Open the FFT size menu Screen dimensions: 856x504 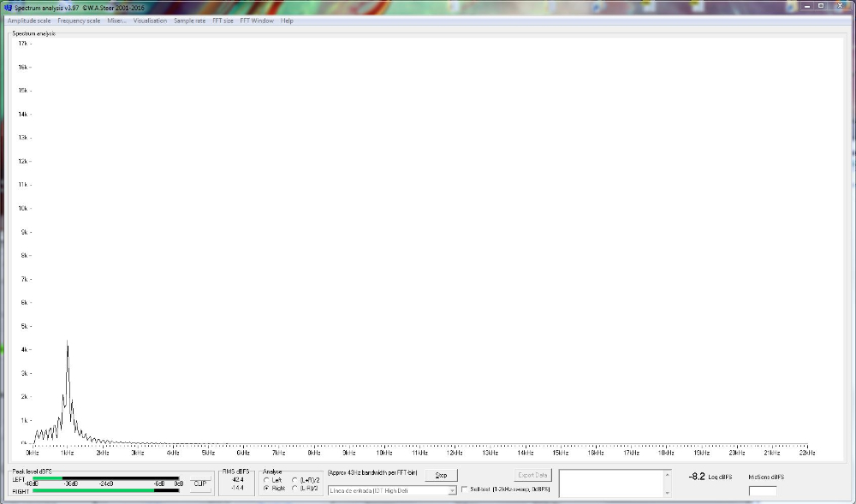click(223, 21)
